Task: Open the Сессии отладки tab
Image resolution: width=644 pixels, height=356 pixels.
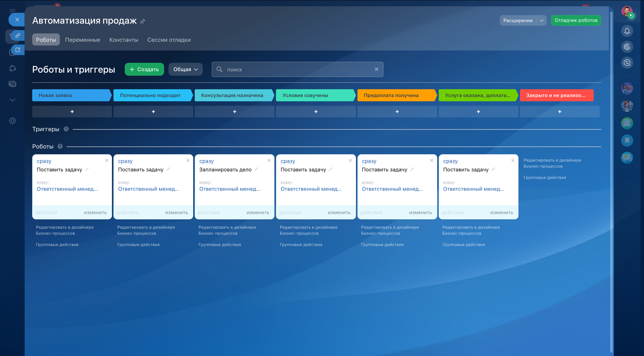Action: (169, 40)
